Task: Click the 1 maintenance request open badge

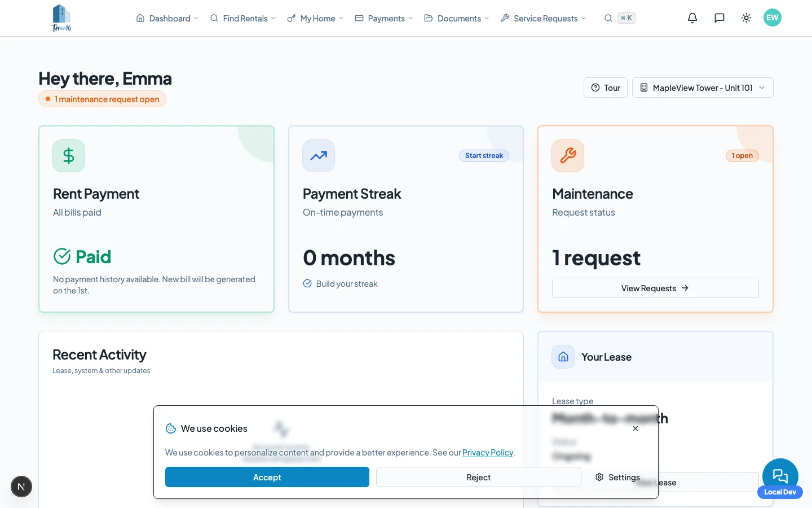Action: click(x=102, y=99)
